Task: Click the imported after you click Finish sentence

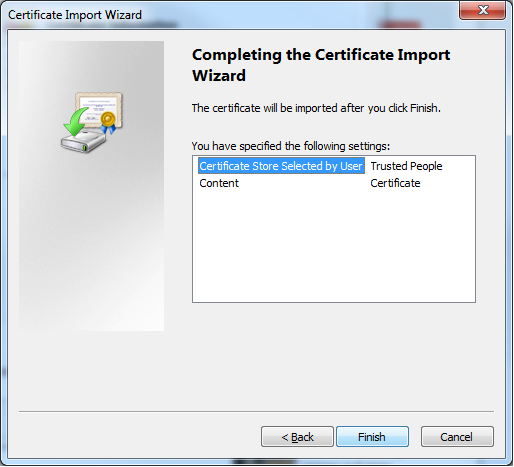Action: (316, 108)
